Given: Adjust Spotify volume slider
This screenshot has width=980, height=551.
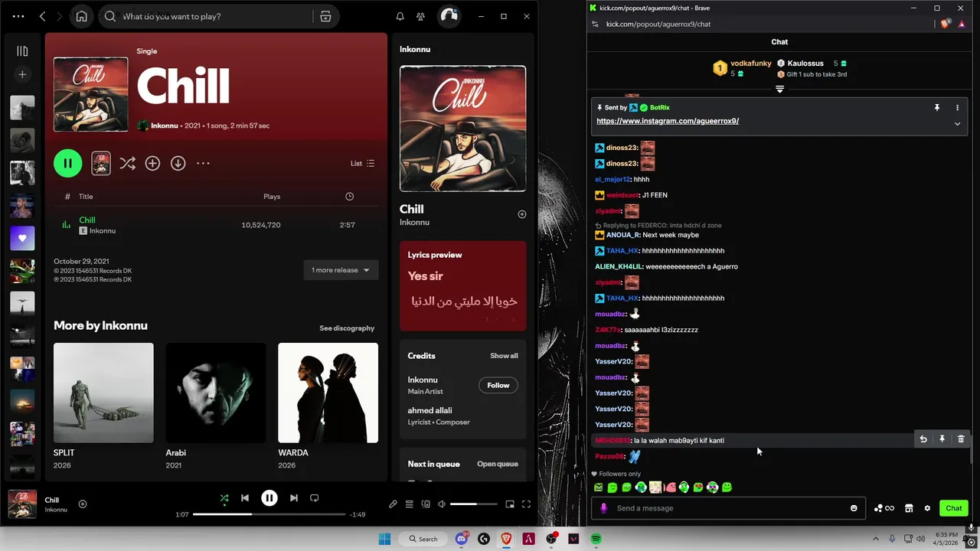Looking at the screenshot, I should pos(473,504).
